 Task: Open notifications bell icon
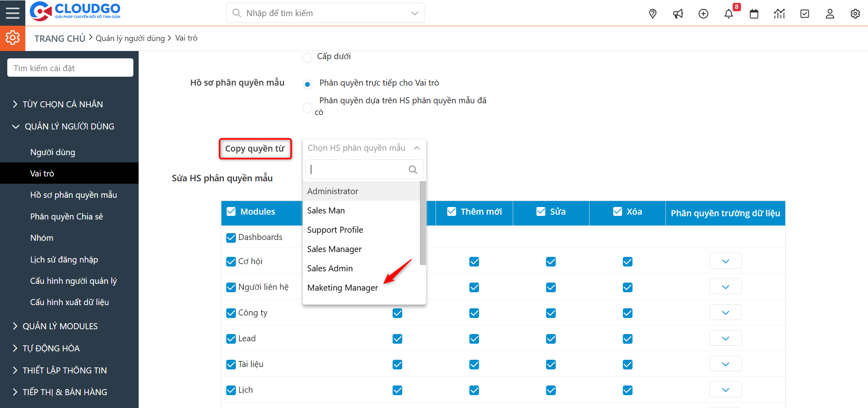point(729,14)
